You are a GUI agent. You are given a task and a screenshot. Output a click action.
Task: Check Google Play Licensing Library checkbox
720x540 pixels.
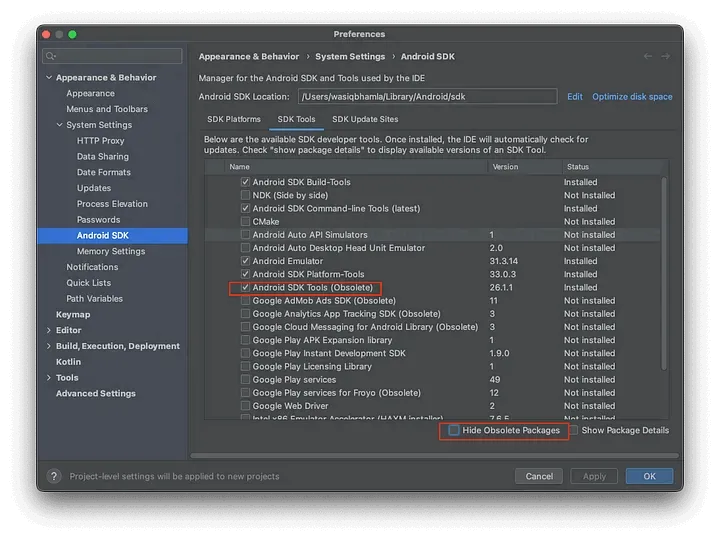245,366
